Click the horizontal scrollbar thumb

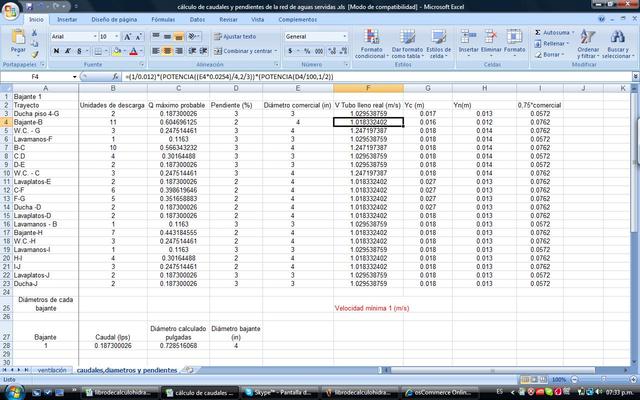[492, 370]
